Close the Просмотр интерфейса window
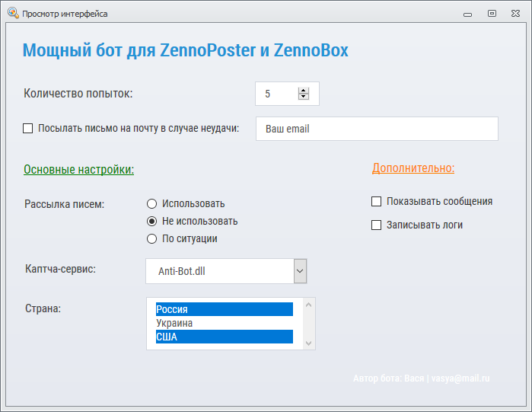This screenshot has height=412, width=532. [x=516, y=13]
